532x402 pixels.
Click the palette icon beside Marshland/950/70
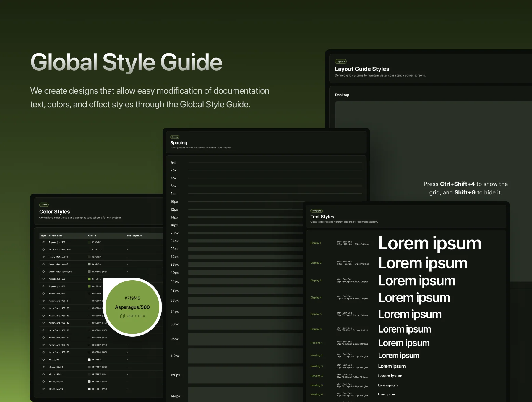(43, 345)
